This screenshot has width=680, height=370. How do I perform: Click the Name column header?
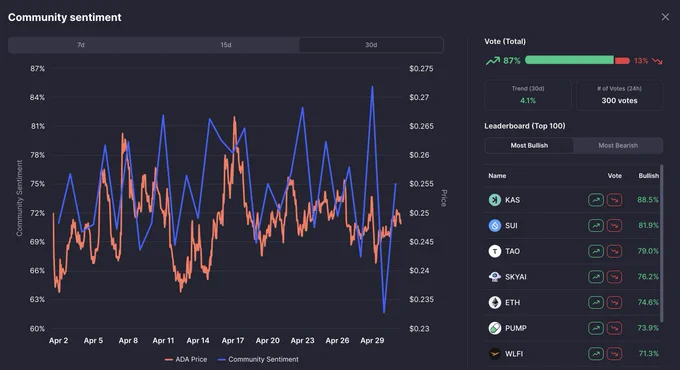pos(497,176)
